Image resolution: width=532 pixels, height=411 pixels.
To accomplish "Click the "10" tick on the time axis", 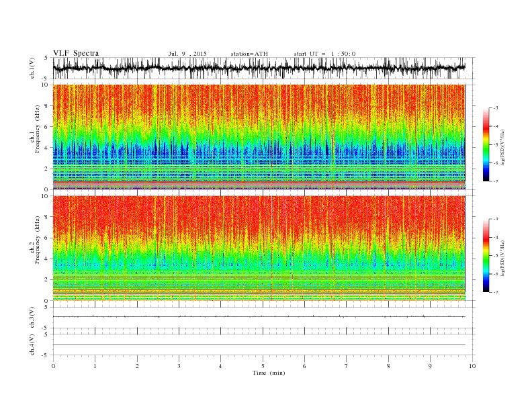I will tap(472, 366).
